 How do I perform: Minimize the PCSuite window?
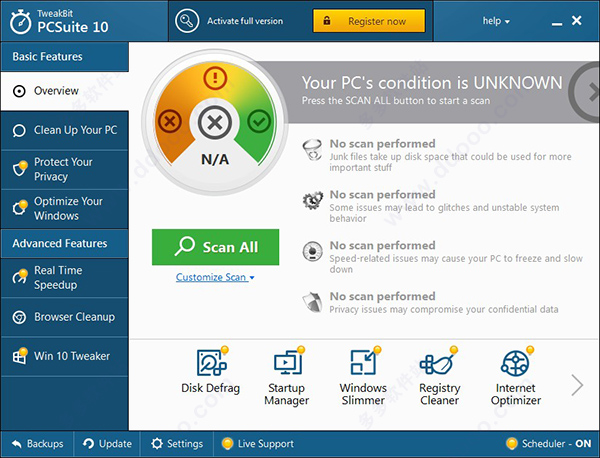click(557, 24)
